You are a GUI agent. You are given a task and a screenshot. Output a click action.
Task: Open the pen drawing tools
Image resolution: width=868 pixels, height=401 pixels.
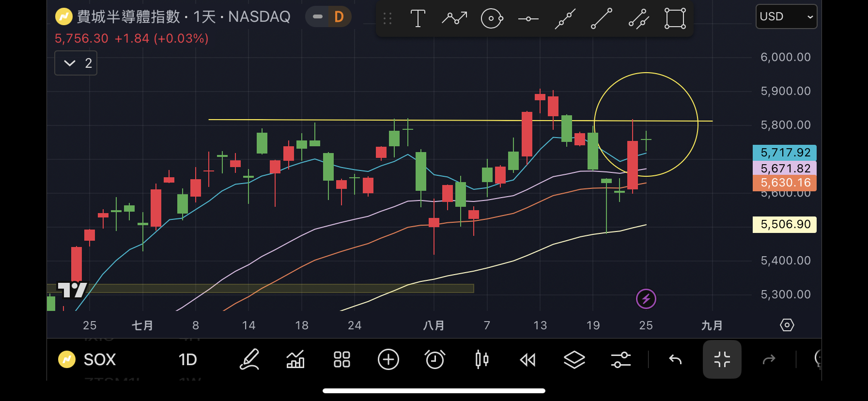249,359
